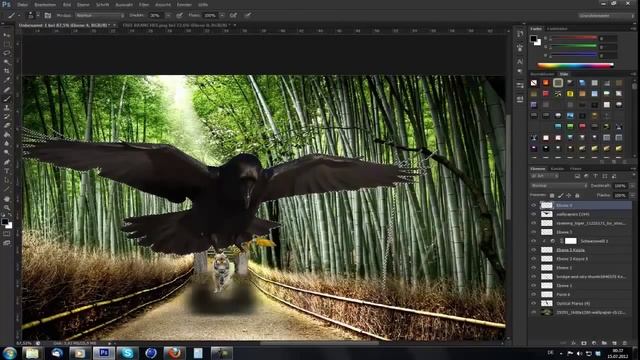Viewport: 640px width, 360px height.
Task: Open the brush preset picker arrow
Action: click(x=38, y=16)
